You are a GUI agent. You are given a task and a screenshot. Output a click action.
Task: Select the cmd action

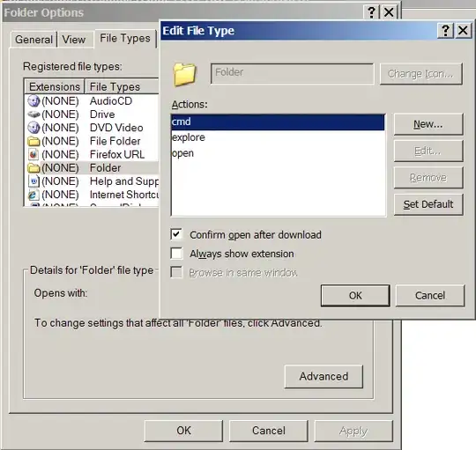click(278, 122)
